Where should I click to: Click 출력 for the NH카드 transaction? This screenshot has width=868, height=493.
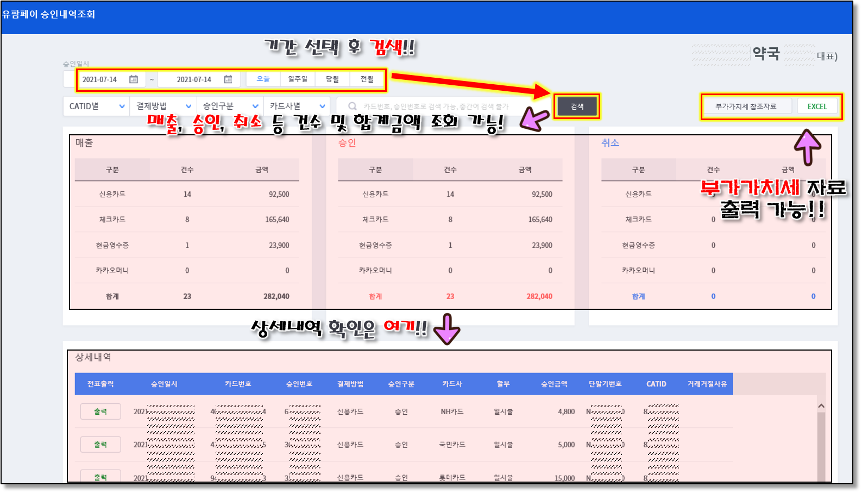[x=100, y=412]
